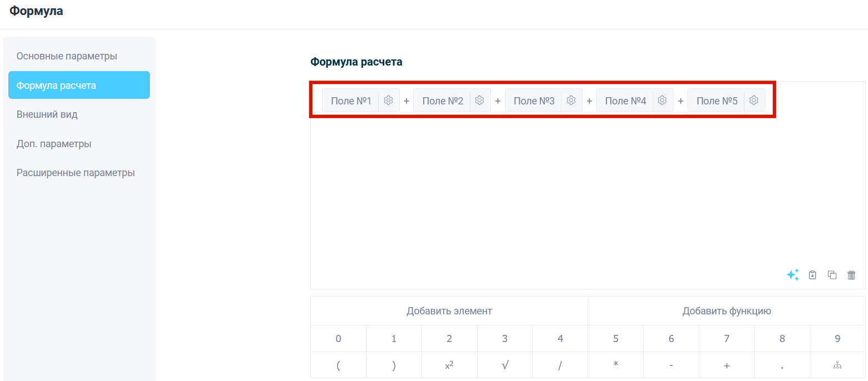The image size is (868, 381).
Task: Insert the branch condition icon element
Action: (837, 365)
